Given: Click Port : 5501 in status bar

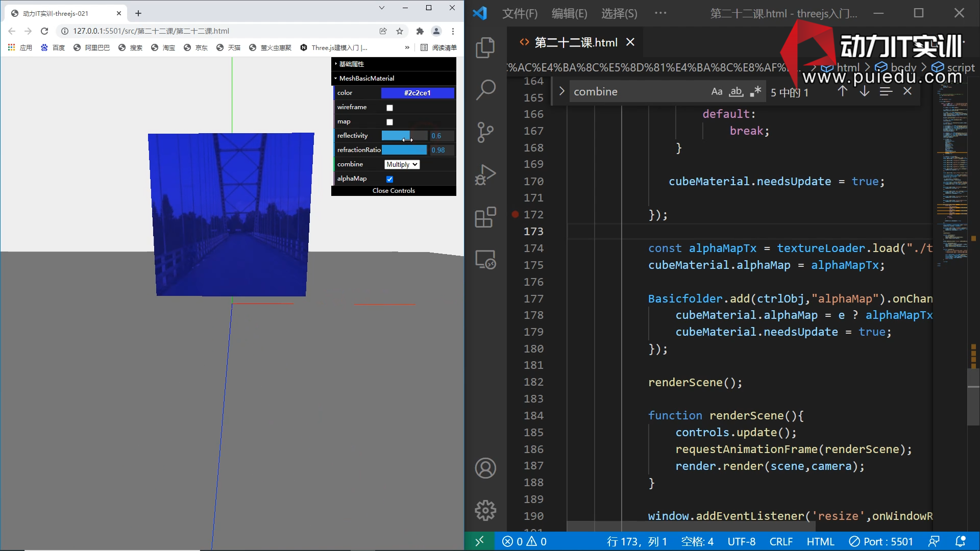Looking at the screenshot, I should click(x=881, y=542).
